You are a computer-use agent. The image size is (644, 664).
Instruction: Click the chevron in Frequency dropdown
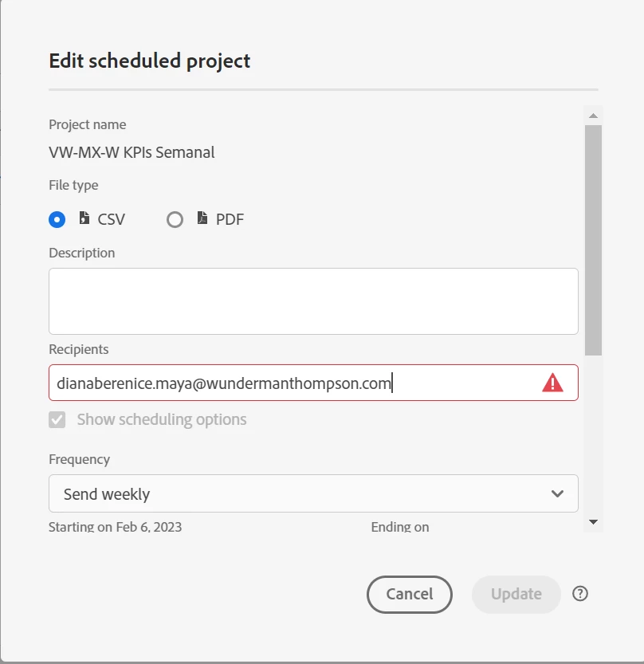[557, 493]
